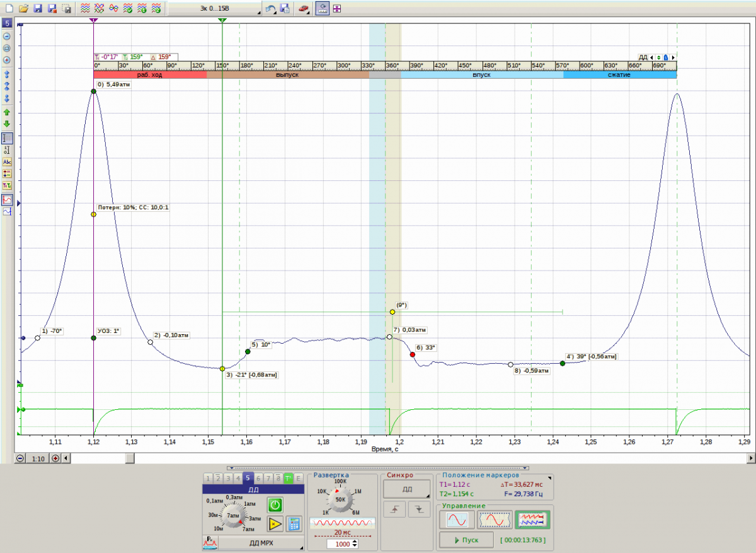This screenshot has width=756, height=553.
Task: Toggle the green channel power button
Action: (x=275, y=504)
